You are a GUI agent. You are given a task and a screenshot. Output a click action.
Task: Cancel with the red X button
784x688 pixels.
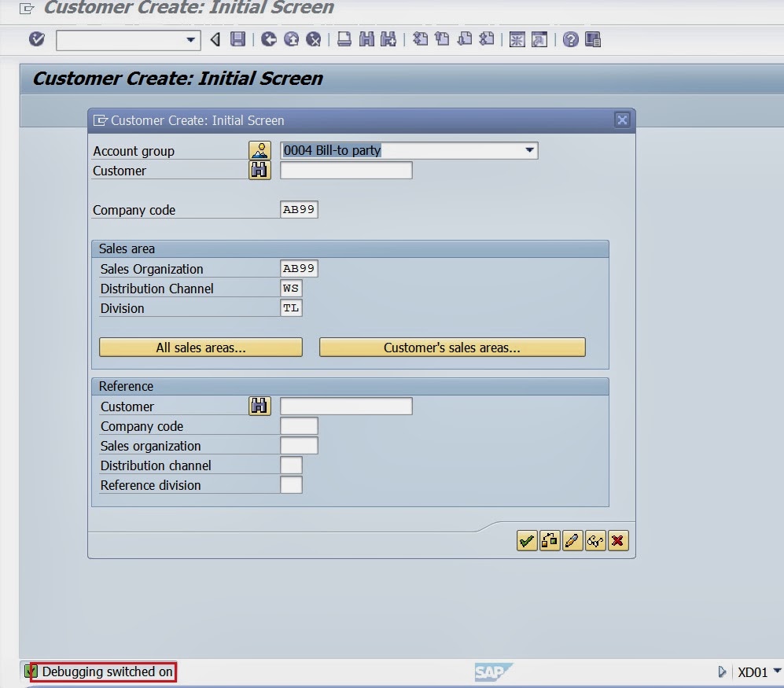click(x=618, y=541)
